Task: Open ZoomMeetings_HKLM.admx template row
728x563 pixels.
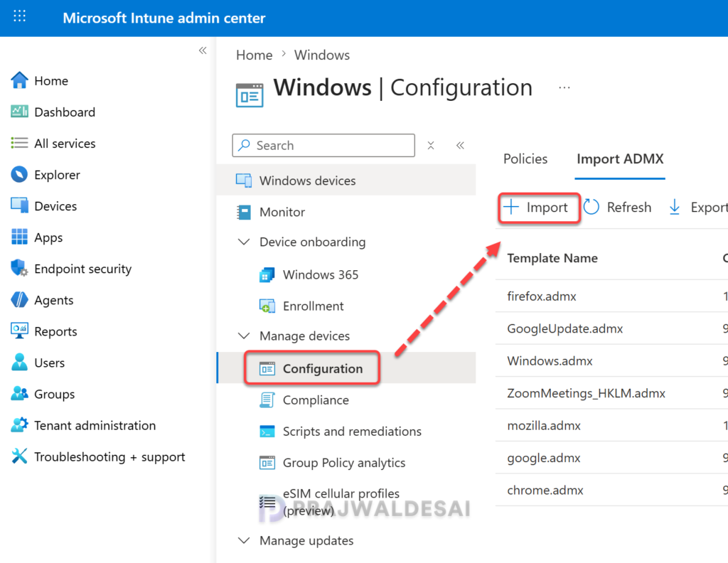Action: (611, 393)
